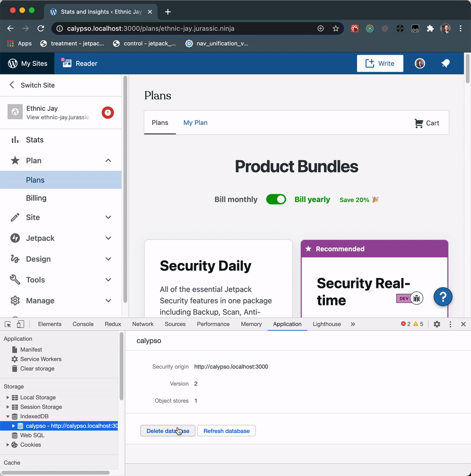The width and height of the screenshot is (471, 476).
Task: Click the red site warning icon
Action: point(108,113)
